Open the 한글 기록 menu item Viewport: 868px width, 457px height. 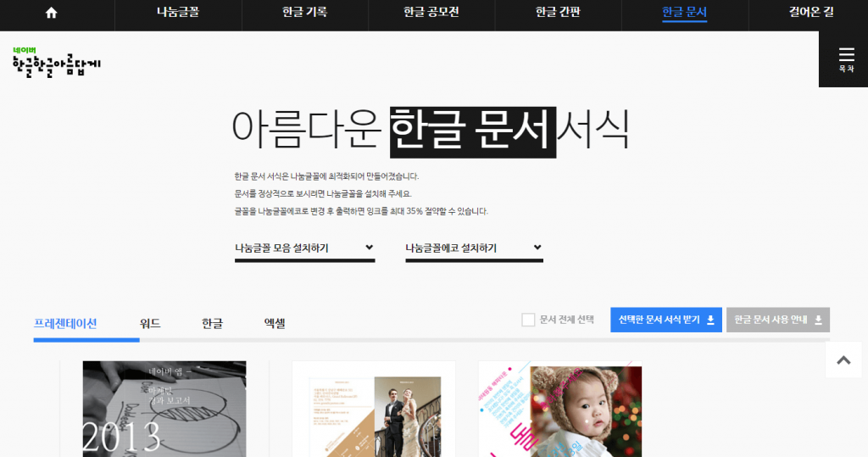pos(304,12)
